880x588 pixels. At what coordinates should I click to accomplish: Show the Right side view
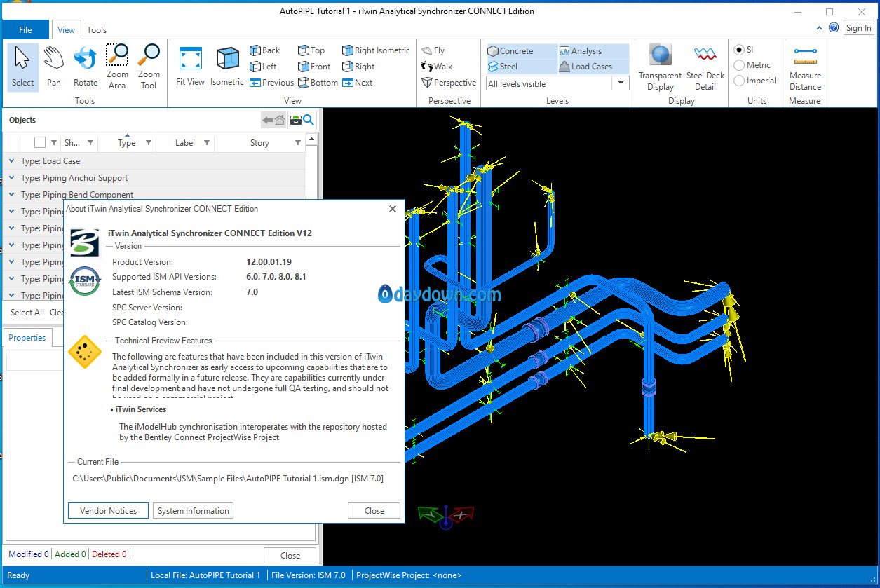pos(358,67)
